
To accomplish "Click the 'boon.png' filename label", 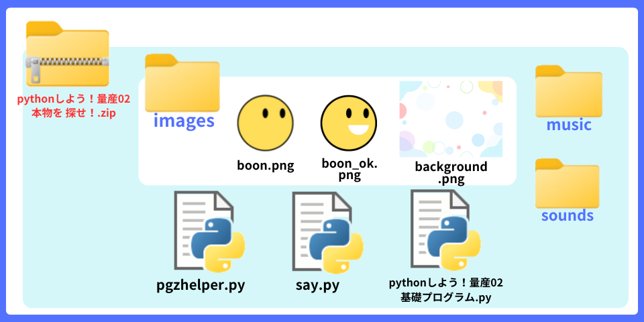I will click(266, 166).
